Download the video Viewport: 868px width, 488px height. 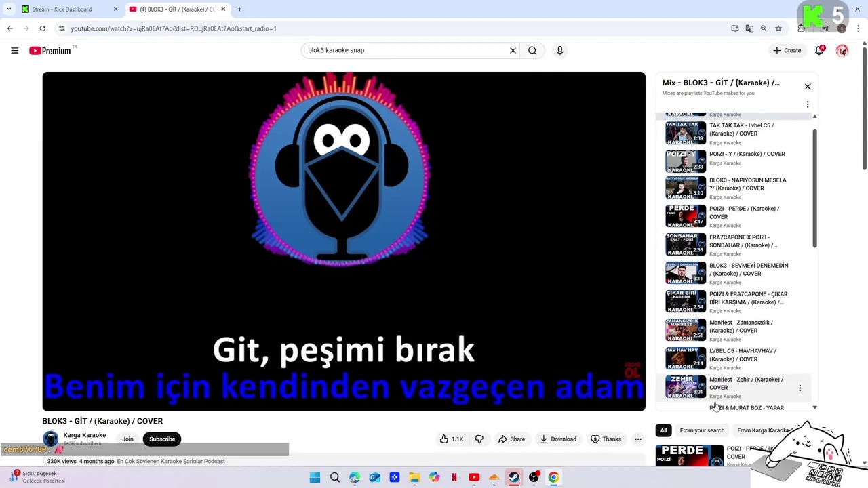pyautogui.click(x=558, y=439)
